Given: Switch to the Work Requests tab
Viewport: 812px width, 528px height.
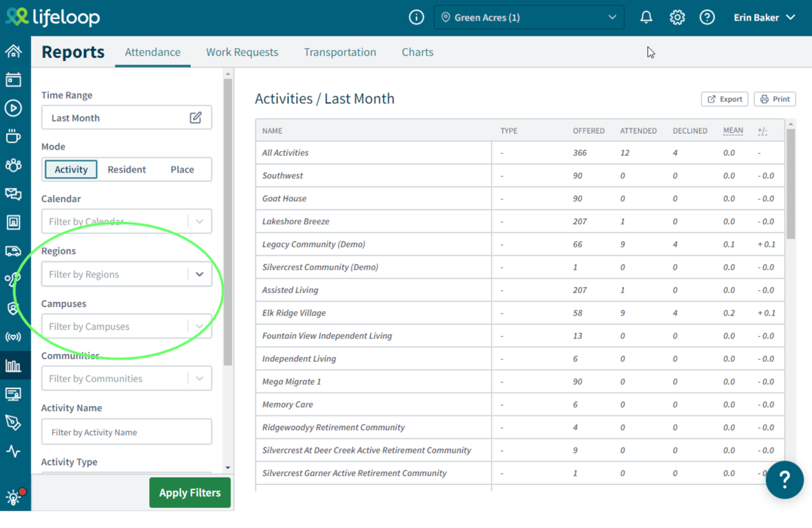Looking at the screenshot, I should (x=242, y=52).
